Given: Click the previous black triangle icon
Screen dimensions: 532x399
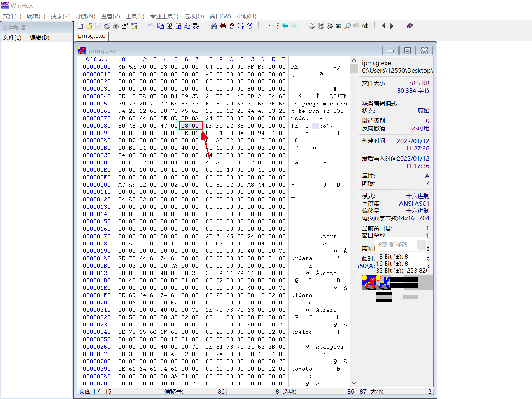Looking at the screenshot, I should point(383,26).
